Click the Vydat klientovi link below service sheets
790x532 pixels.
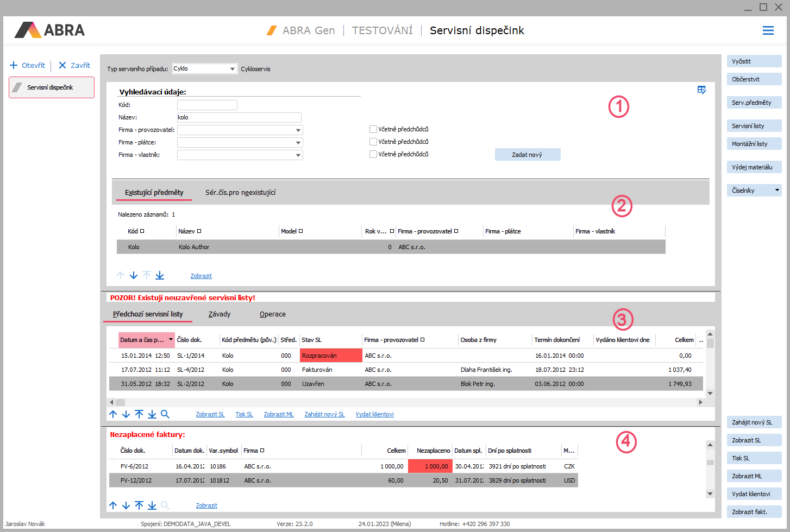[x=374, y=414]
